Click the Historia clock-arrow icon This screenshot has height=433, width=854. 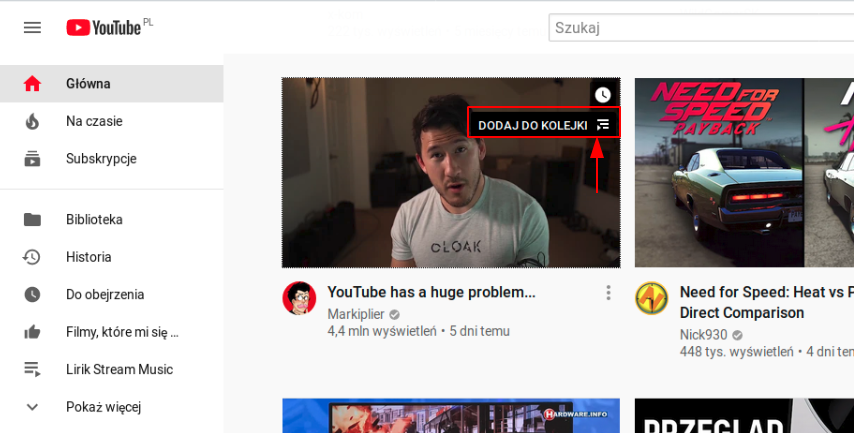pyautogui.click(x=32, y=257)
